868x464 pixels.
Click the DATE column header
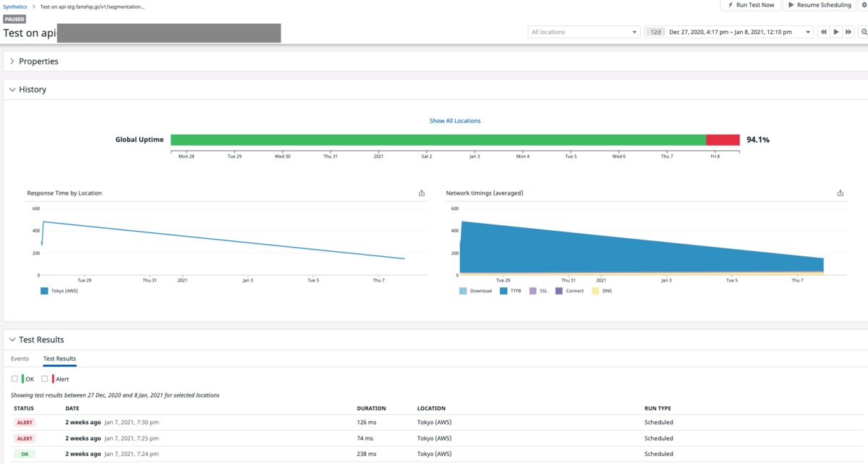72,408
